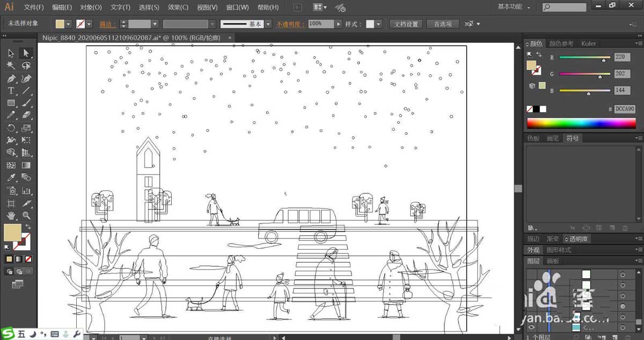This screenshot has height=340, width=644.
Task: Select the Scale tool
Action: click(x=26, y=128)
